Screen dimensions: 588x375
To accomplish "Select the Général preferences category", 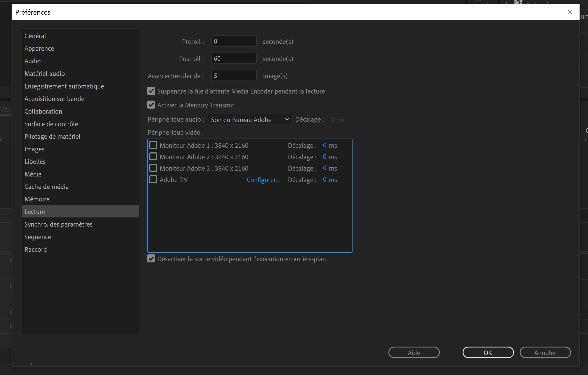I will point(35,36).
